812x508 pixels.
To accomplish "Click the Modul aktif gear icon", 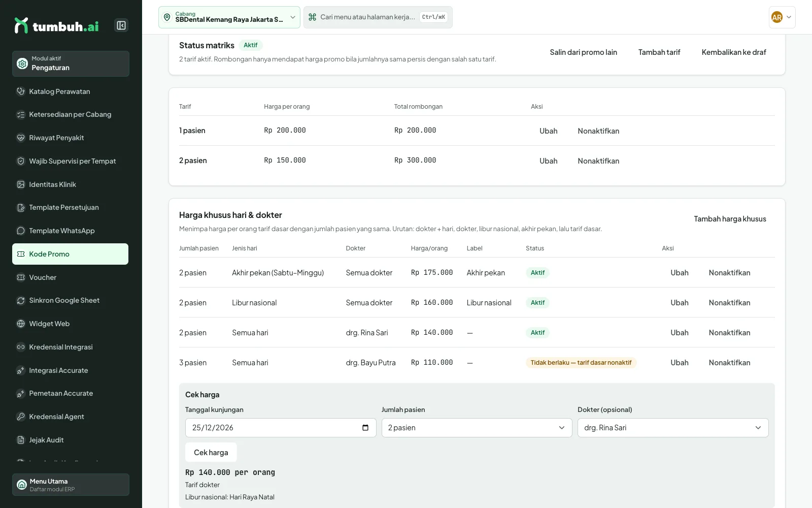I will point(22,63).
